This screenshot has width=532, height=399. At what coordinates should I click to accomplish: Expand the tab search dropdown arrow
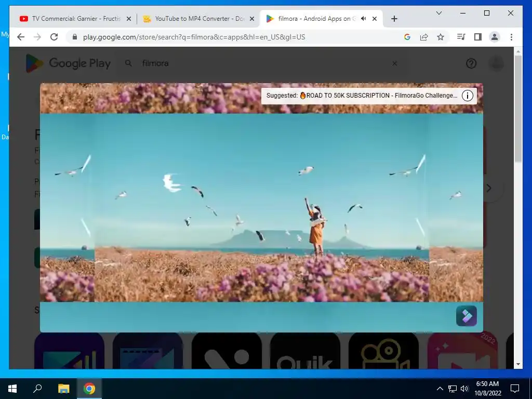[x=438, y=13]
